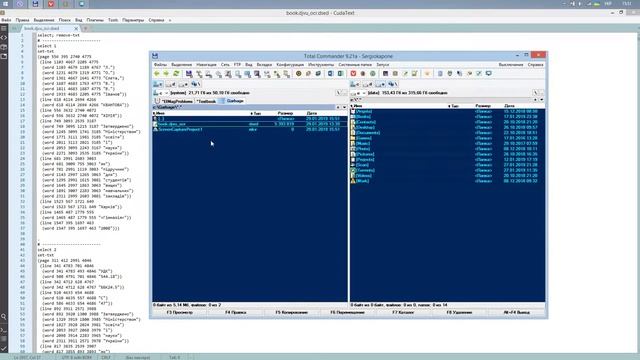Open Параметры menu in CudaText
Screen dimensions: 640x360
(x=133, y=20)
